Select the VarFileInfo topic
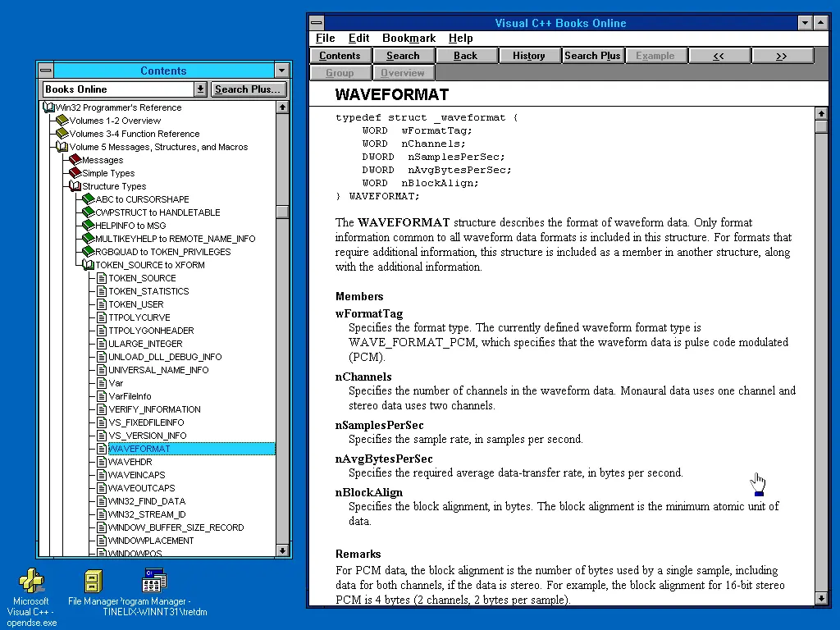840x630 pixels. pyautogui.click(x=130, y=396)
